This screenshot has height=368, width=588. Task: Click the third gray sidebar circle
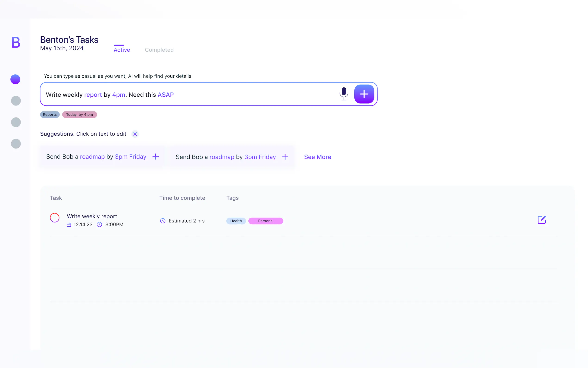click(x=16, y=122)
